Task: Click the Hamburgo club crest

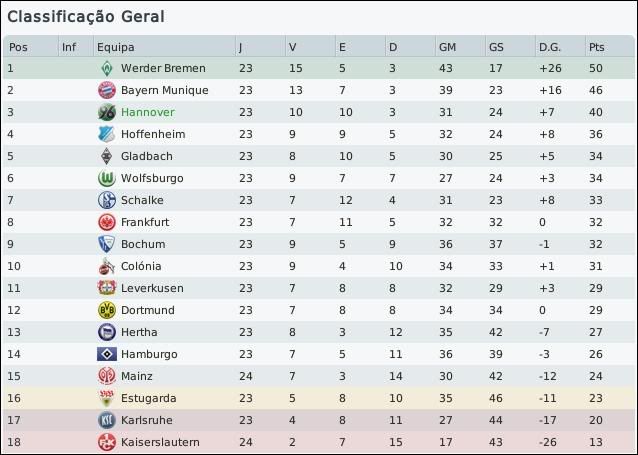Action: tap(106, 355)
